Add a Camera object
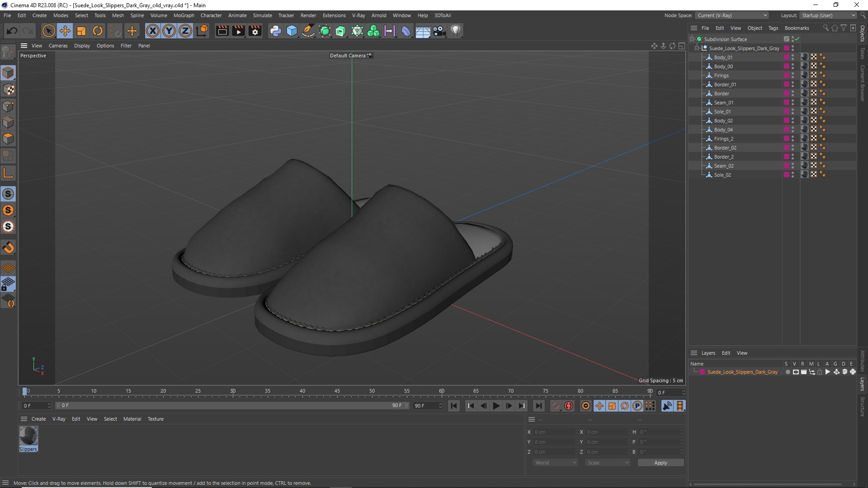The image size is (868, 488). (x=439, y=31)
